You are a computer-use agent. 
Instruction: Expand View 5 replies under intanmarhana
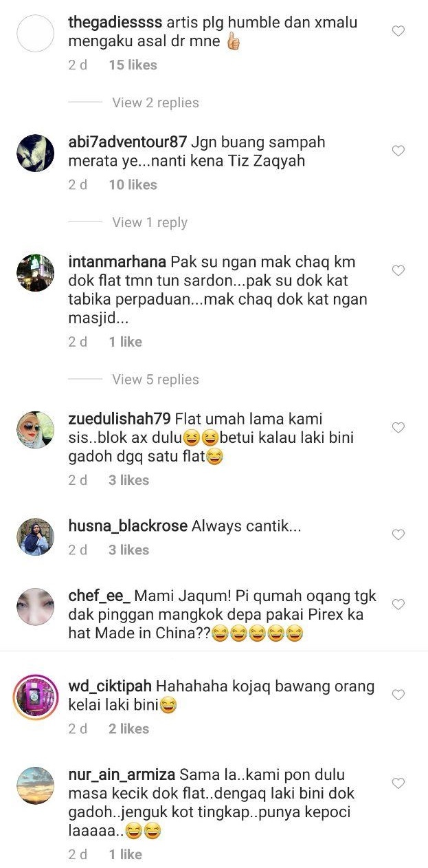(155, 380)
